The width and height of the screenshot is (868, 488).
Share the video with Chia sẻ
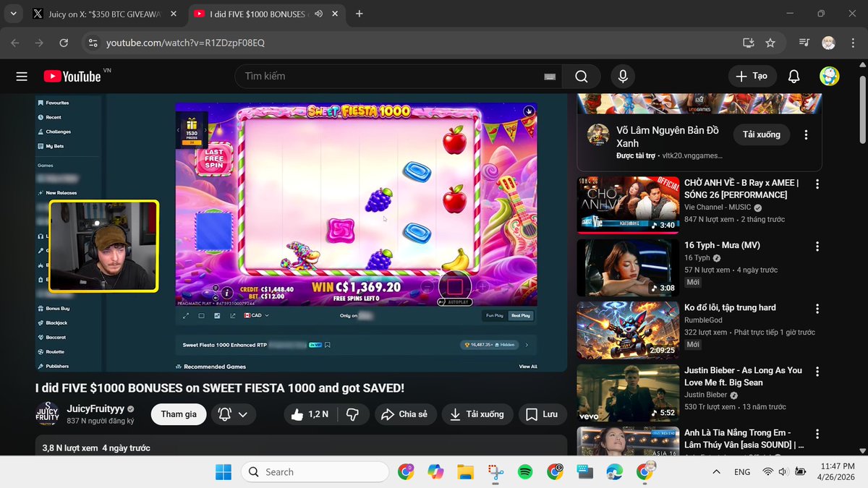pos(405,414)
